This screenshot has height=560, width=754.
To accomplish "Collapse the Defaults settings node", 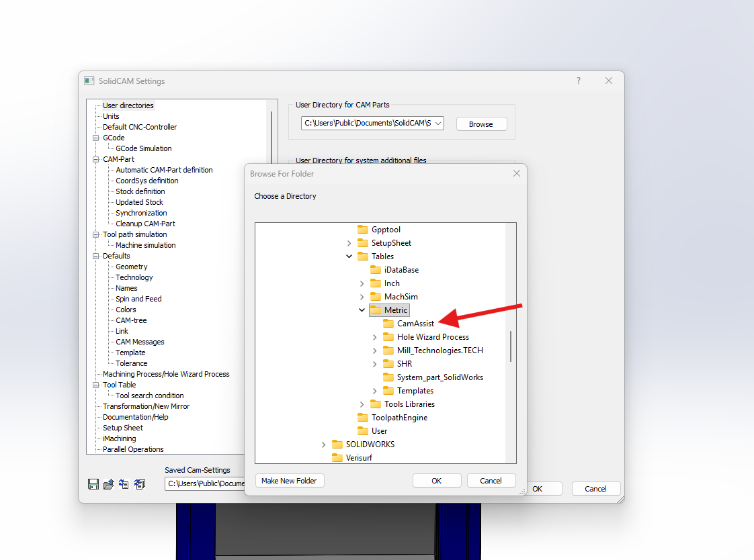I will click(95, 256).
